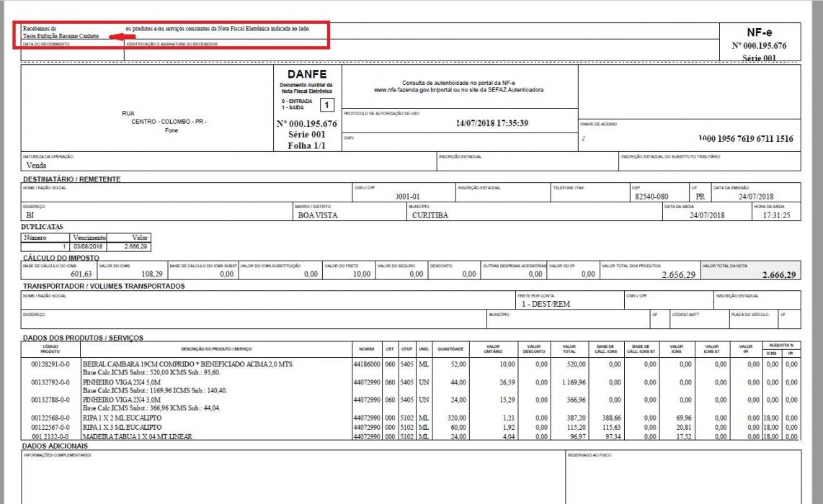This screenshot has width=823, height=504.
Task: Select product code 00132788-0-0
Action: pyautogui.click(x=50, y=400)
